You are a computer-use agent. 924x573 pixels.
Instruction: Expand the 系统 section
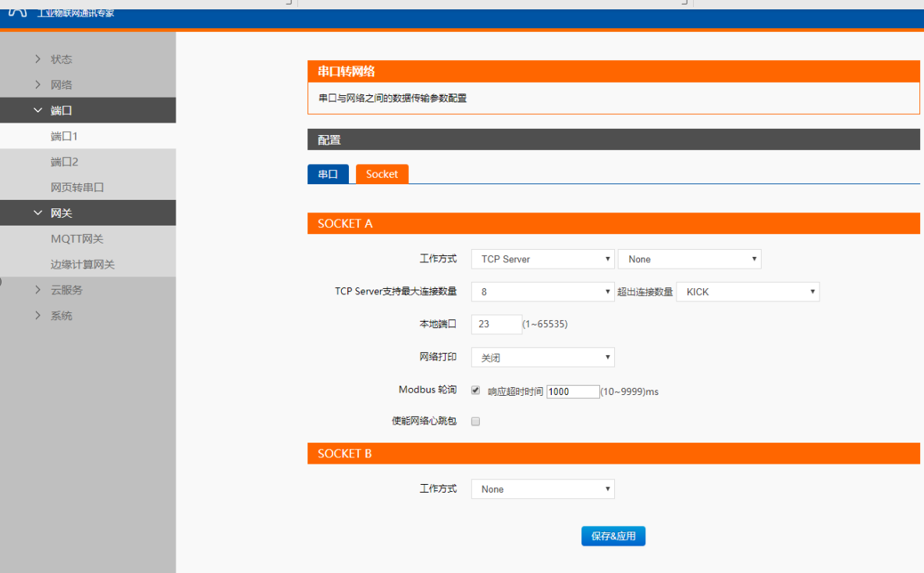pos(61,316)
